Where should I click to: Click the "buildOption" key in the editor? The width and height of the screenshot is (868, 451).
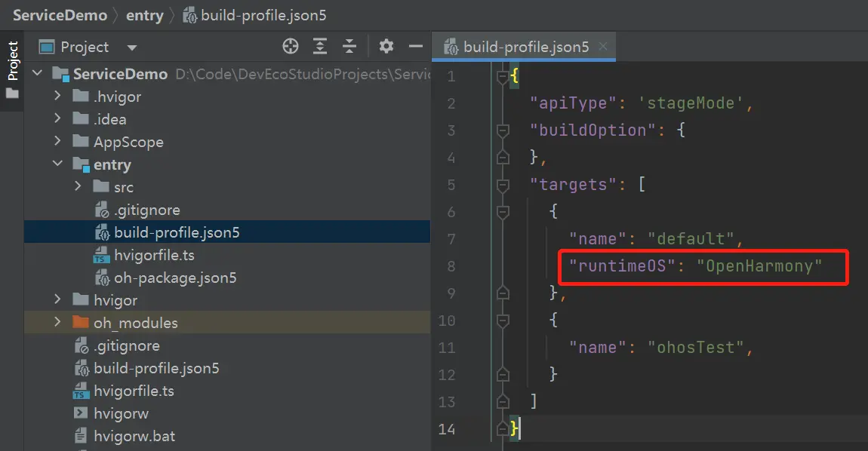tap(593, 130)
